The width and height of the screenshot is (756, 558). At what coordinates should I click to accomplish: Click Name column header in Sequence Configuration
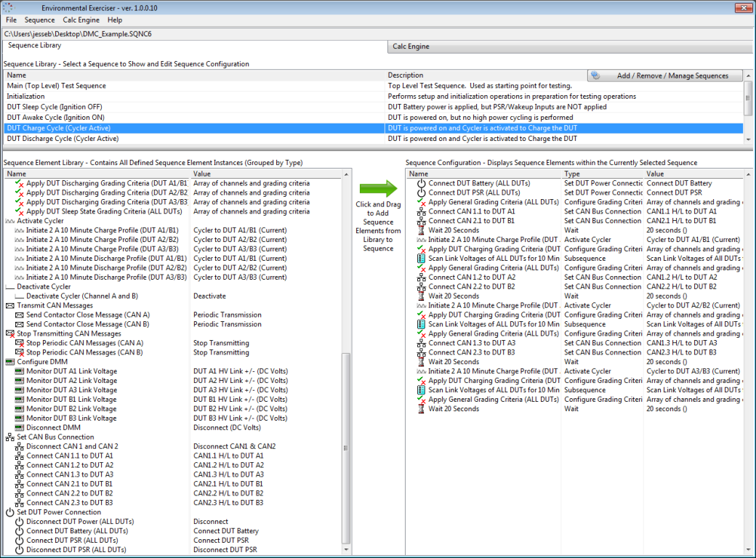[484, 174]
